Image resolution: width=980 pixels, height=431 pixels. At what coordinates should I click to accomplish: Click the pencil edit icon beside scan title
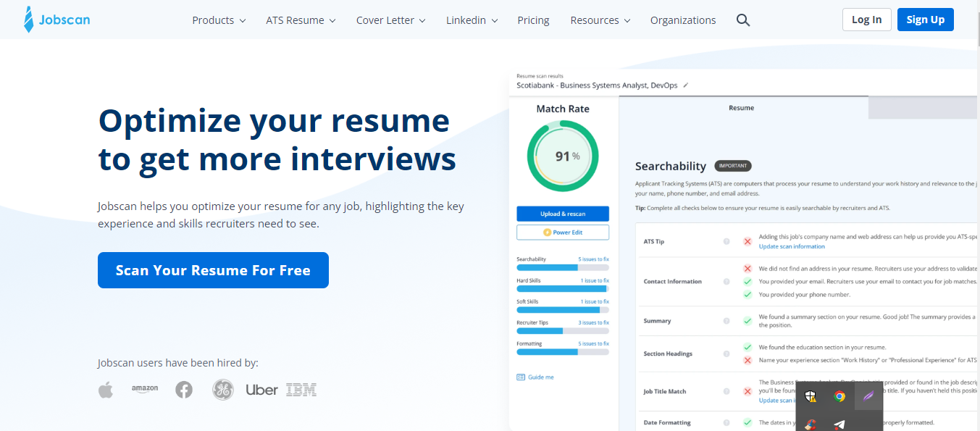[686, 85]
